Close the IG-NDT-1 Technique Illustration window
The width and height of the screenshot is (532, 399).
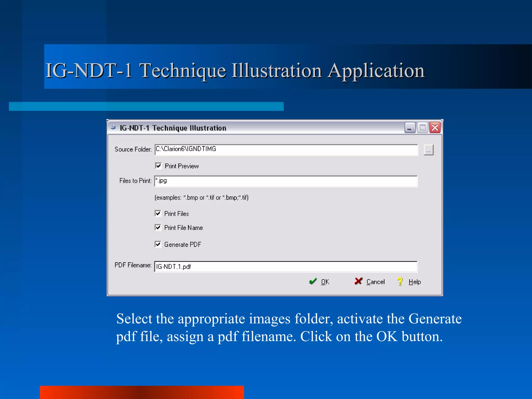tap(435, 128)
